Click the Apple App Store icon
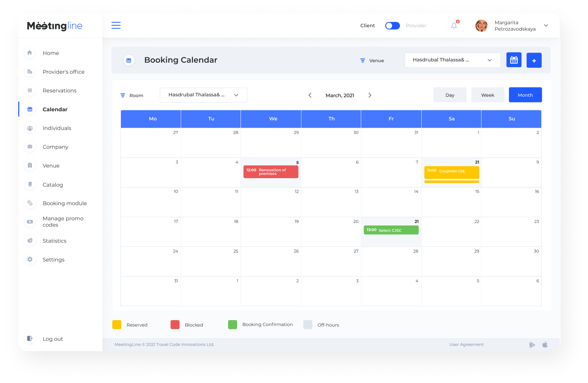 545,345
